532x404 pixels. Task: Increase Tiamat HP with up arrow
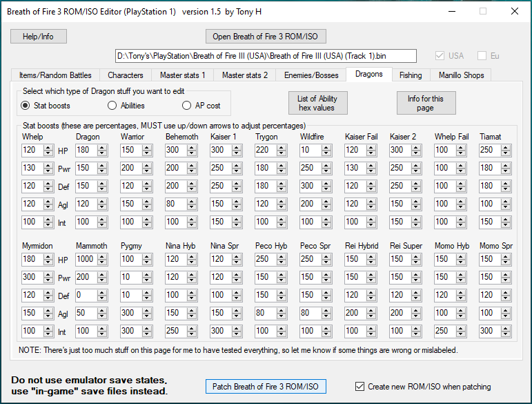(x=506, y=147)
